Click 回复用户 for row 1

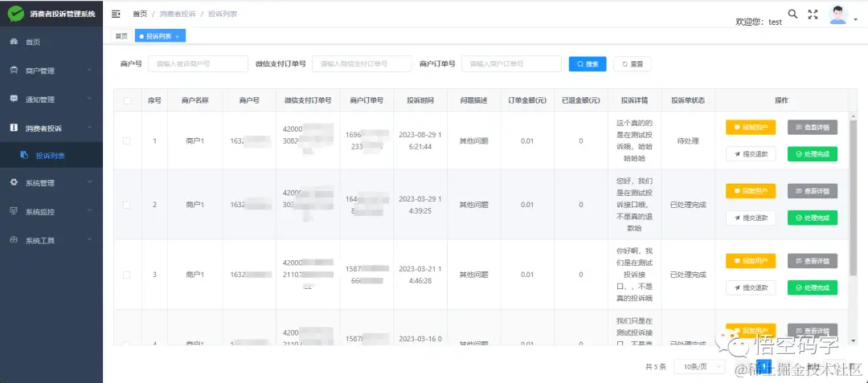pyautogui.click(x=751, y=128)
